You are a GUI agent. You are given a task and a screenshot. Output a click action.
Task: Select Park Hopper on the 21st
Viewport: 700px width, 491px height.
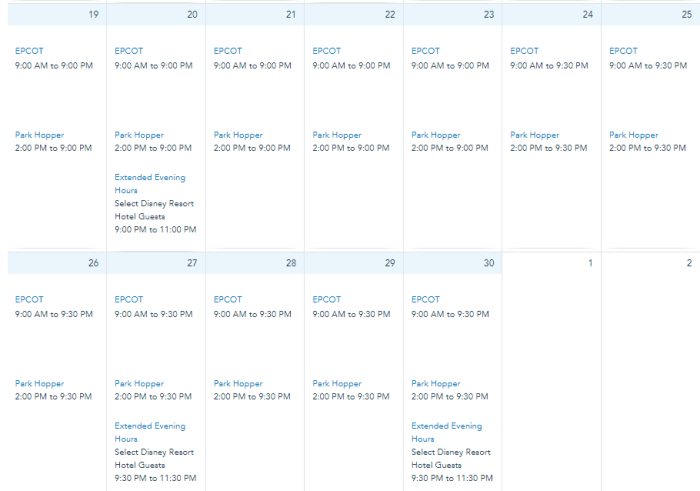click(238, 135)
